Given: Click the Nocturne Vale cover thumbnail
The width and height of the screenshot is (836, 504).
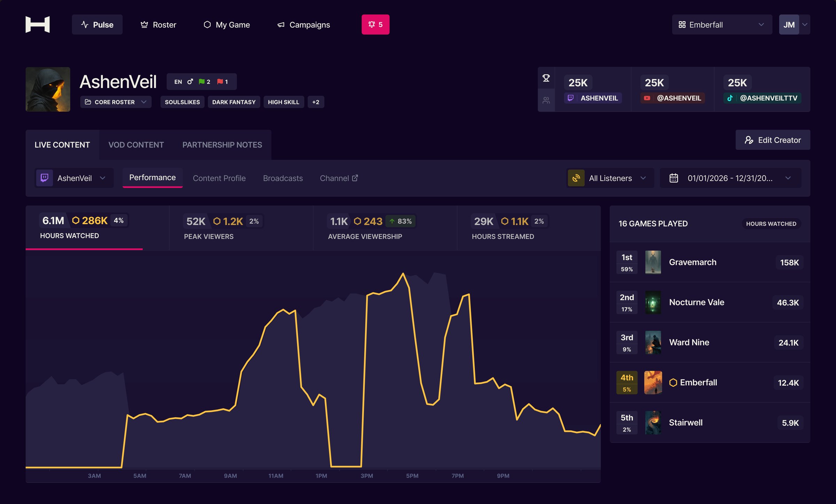Looking at the screenshot, I should 653,302.
